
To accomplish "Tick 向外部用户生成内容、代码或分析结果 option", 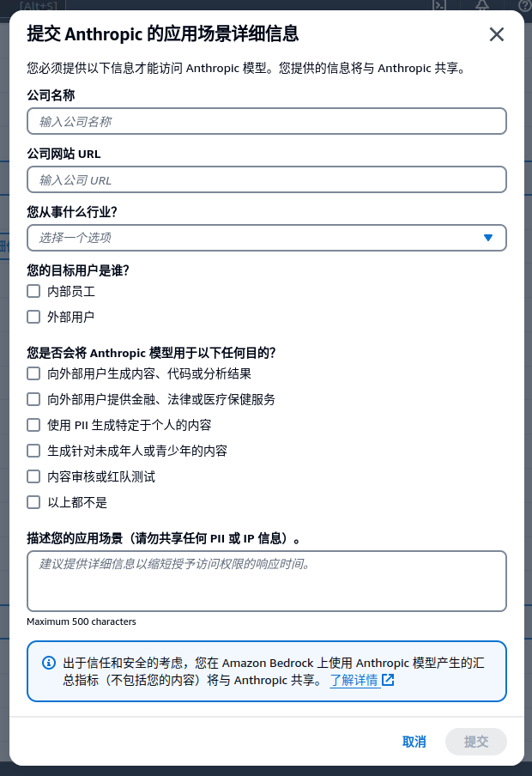I will [33, 373].
